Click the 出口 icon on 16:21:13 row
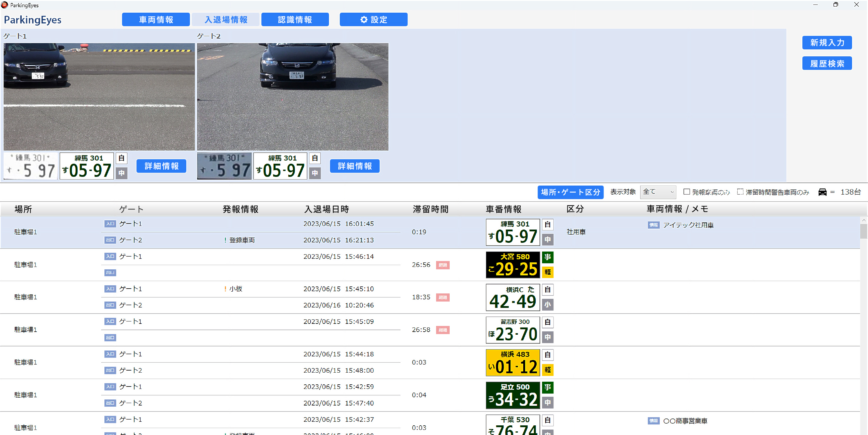Screen dimensions: 868x435 pos(110,240)
